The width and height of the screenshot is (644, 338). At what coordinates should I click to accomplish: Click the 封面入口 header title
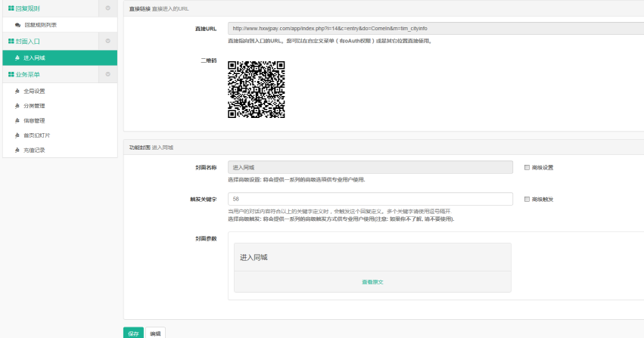click(x=27, y=42)
